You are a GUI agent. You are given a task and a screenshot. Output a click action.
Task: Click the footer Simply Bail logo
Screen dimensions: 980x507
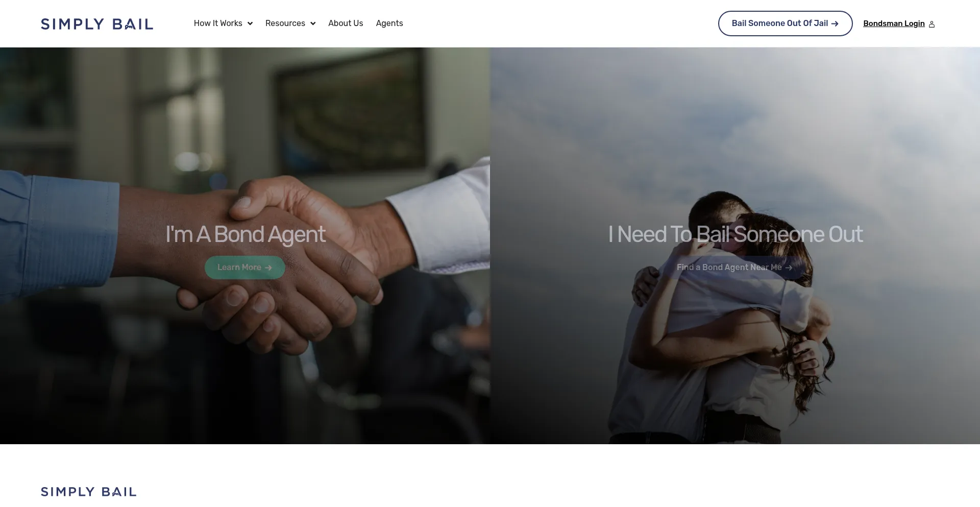(x=89, y=492)
